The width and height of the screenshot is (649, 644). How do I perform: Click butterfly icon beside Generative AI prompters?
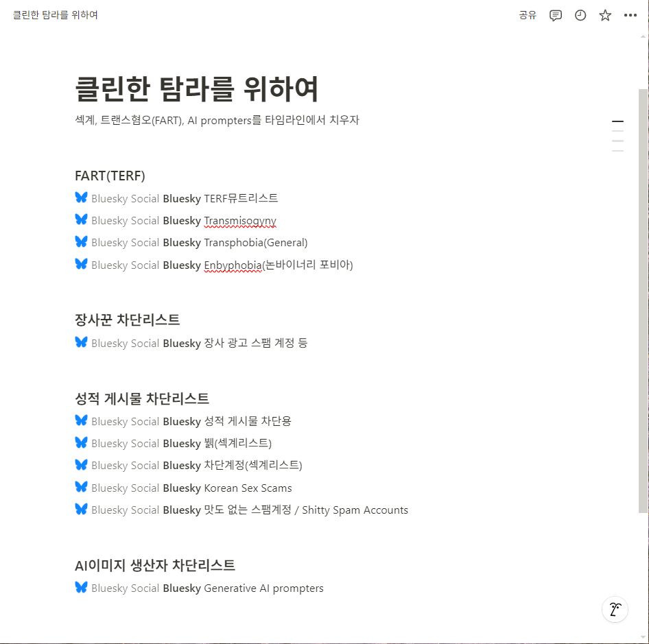point(81,587)
